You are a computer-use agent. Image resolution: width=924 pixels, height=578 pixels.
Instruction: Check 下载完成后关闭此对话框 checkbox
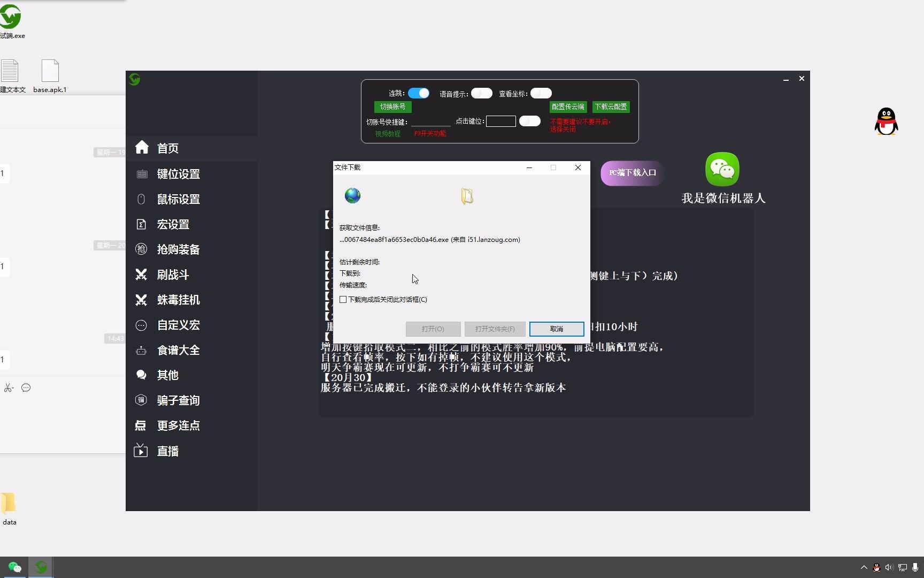click(x=343, y=300)
